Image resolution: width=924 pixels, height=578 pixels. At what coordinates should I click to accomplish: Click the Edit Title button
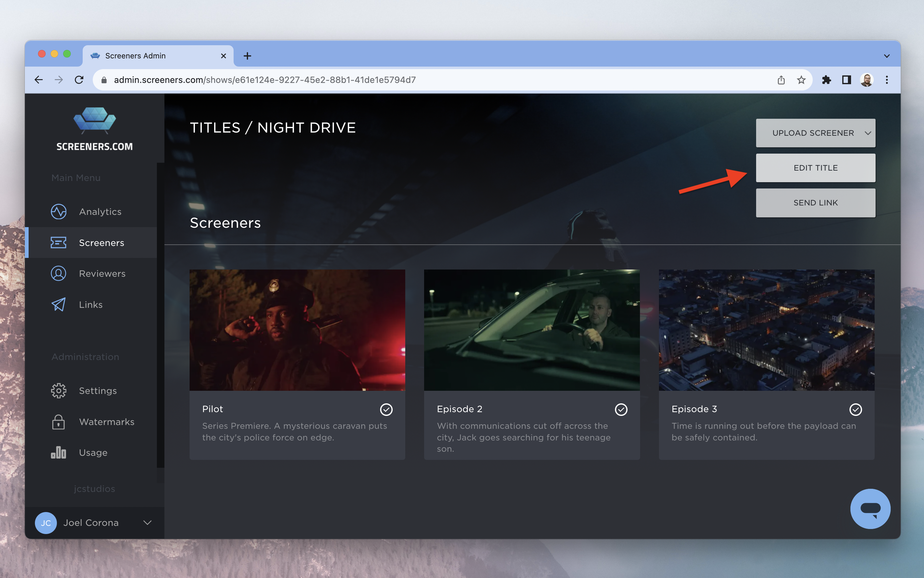(815, 168)
